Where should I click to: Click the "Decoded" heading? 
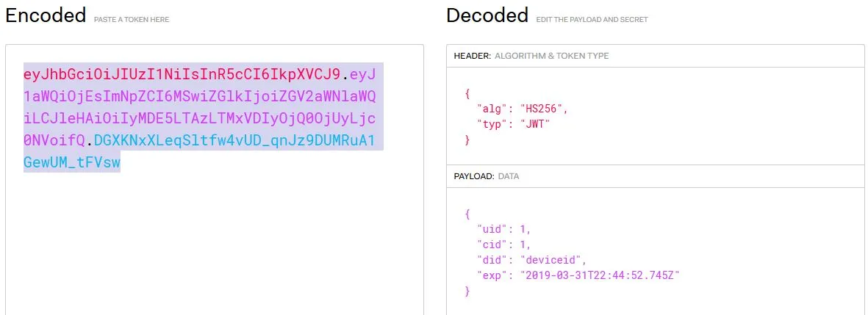pyautogui.click(x=487, y=15)
